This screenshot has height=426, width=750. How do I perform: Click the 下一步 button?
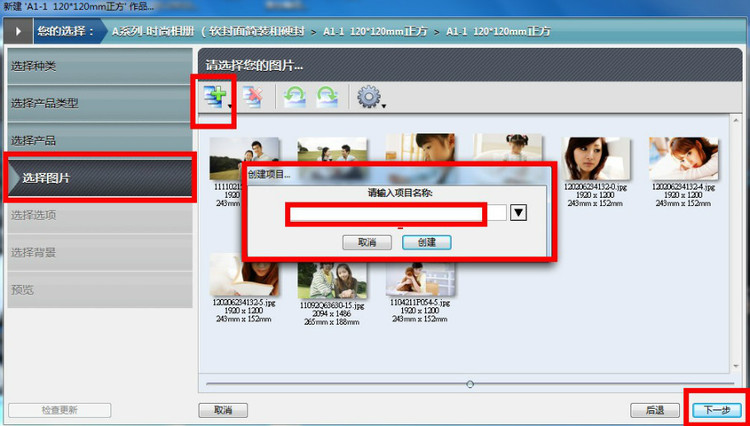pyautogui.click(x=717, y=410)
